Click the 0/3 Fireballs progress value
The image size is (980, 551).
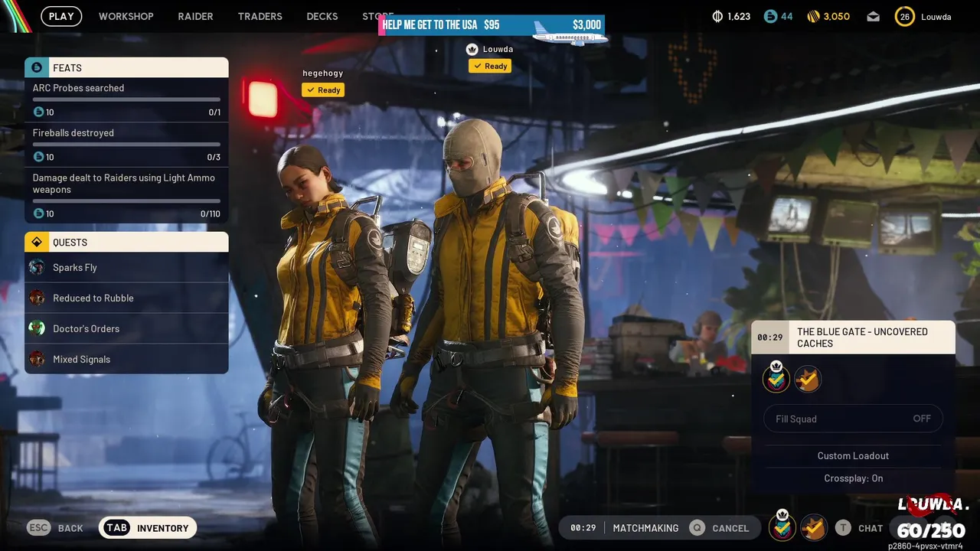(214, 157)
